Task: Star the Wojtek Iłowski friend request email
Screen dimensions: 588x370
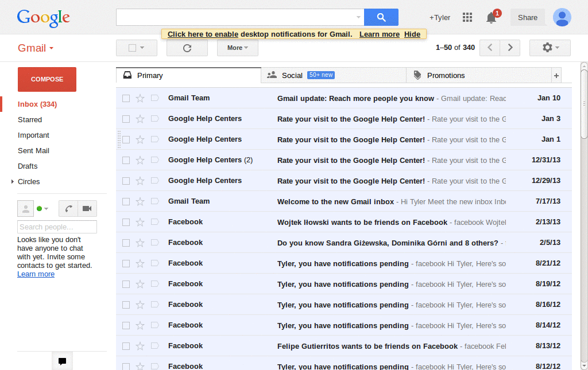Action: 140,222
